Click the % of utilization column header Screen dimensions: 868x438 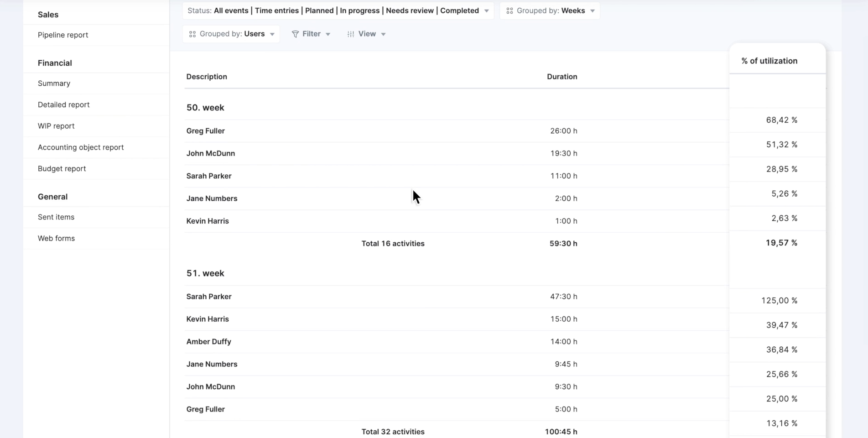click(769, 61)
